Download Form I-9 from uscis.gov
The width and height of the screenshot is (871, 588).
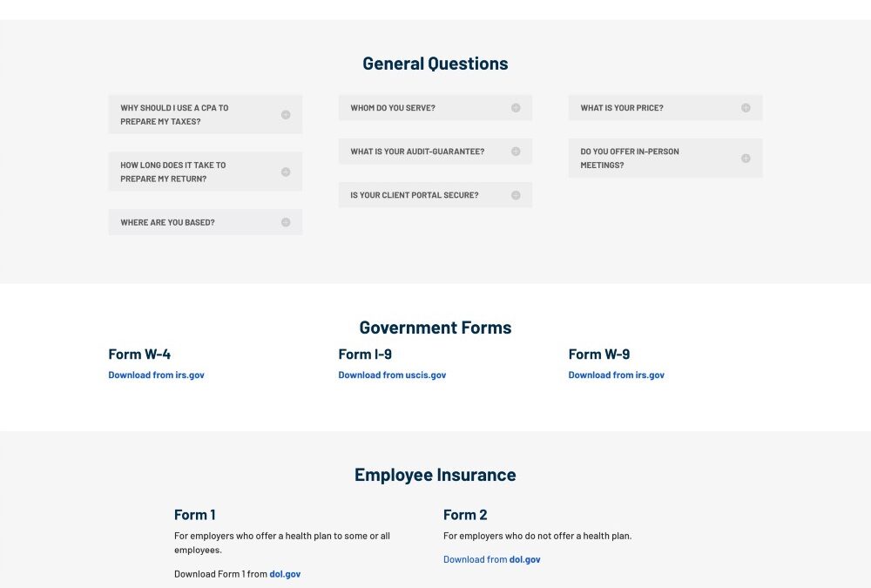point(392,375)
